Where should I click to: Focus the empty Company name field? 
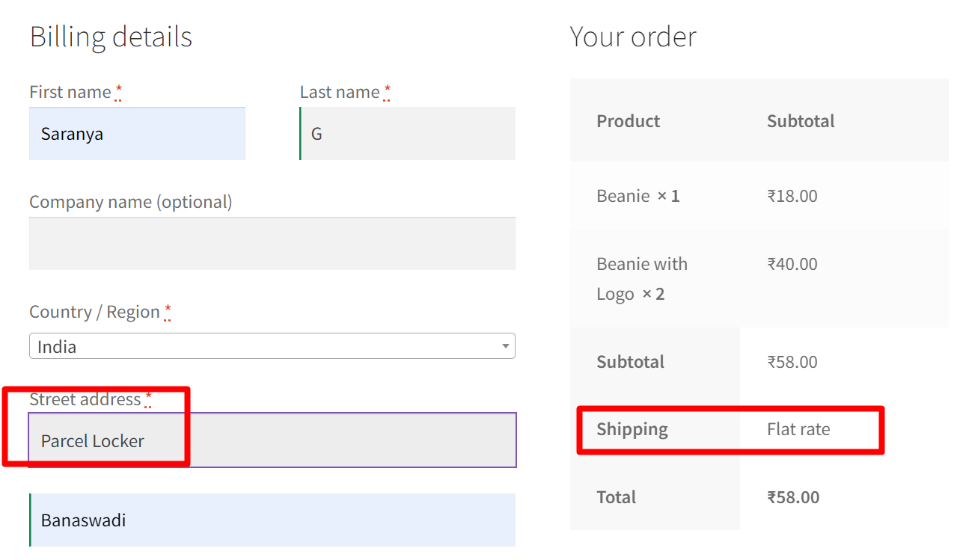272,244
